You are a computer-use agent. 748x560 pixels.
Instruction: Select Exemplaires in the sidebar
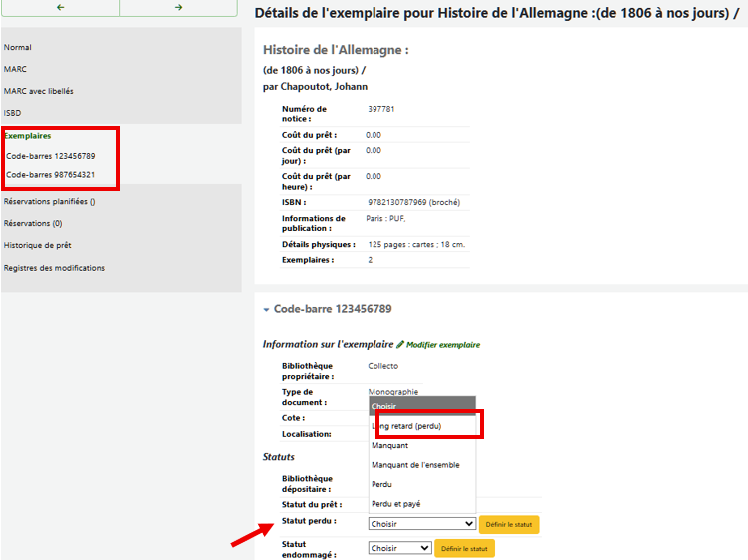coord(28,136)
